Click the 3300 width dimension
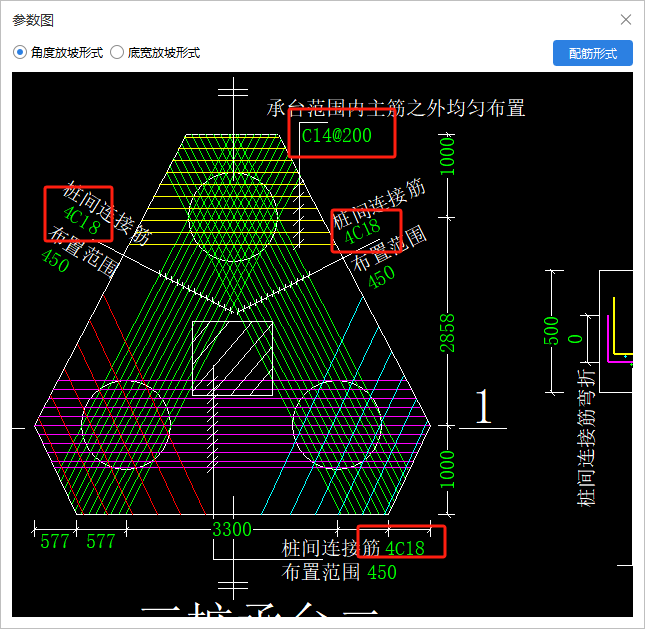Screen dimensions: 645x629 coord(232,529)
